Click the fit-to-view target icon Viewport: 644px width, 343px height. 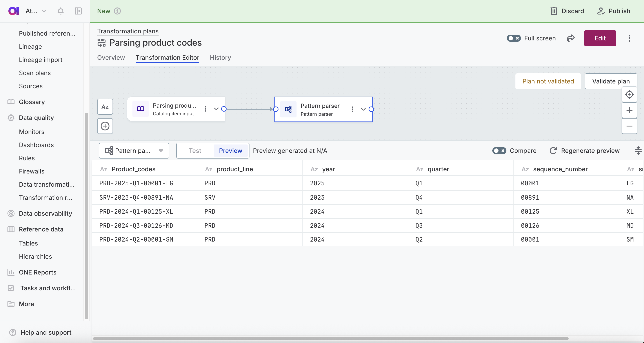tap(629, 94)
